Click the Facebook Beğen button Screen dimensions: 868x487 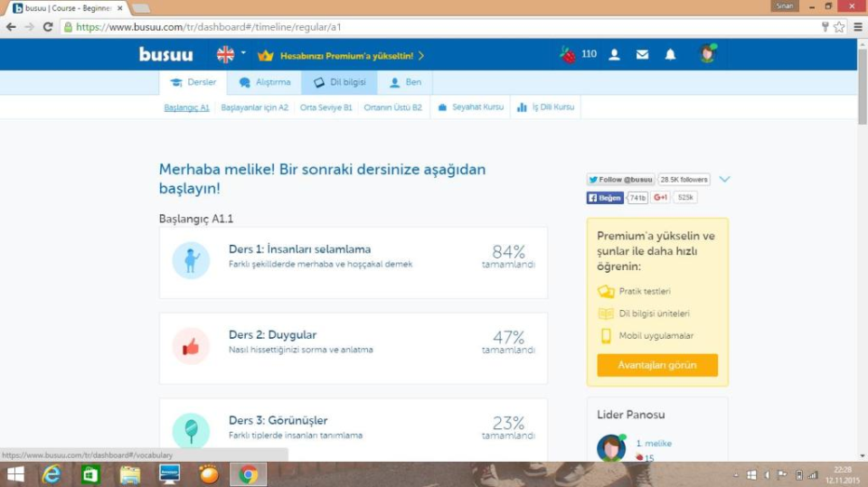[x=605, y=198]
